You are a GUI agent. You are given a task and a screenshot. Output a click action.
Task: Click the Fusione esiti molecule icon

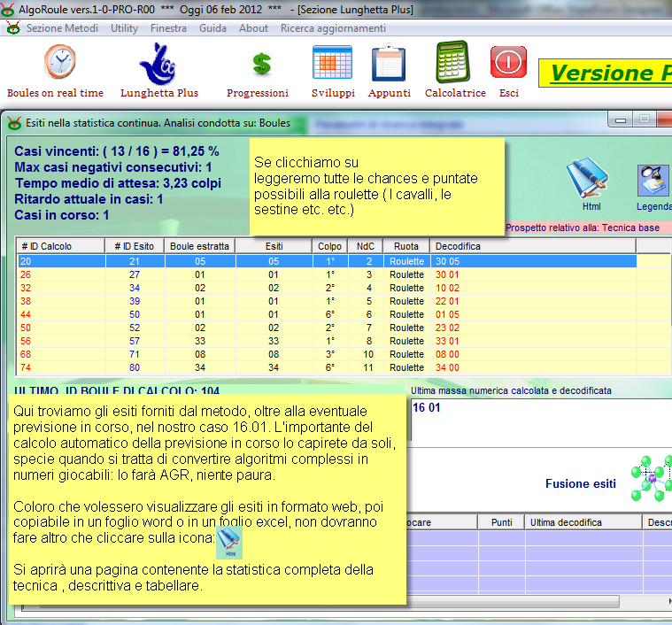coord(652,479)
